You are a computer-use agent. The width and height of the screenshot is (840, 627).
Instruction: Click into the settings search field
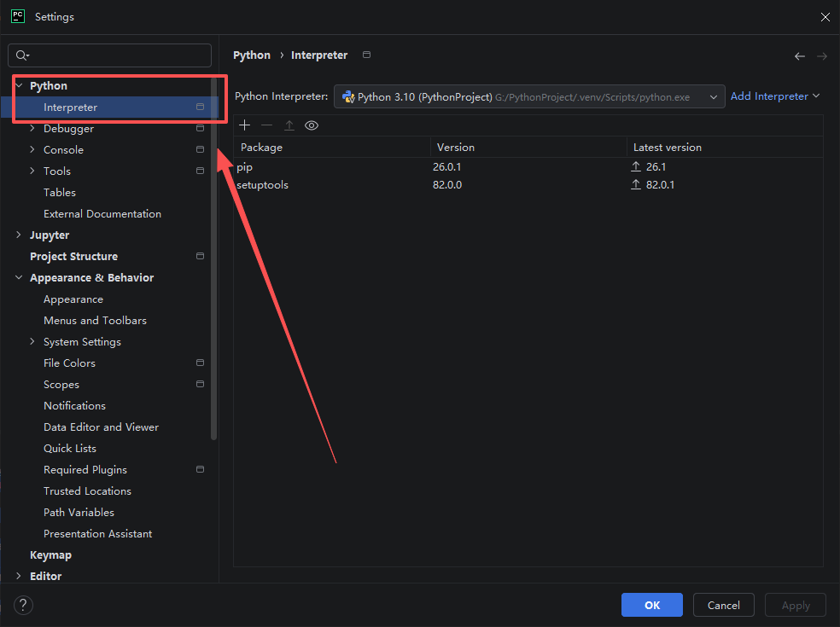[110, 55]
